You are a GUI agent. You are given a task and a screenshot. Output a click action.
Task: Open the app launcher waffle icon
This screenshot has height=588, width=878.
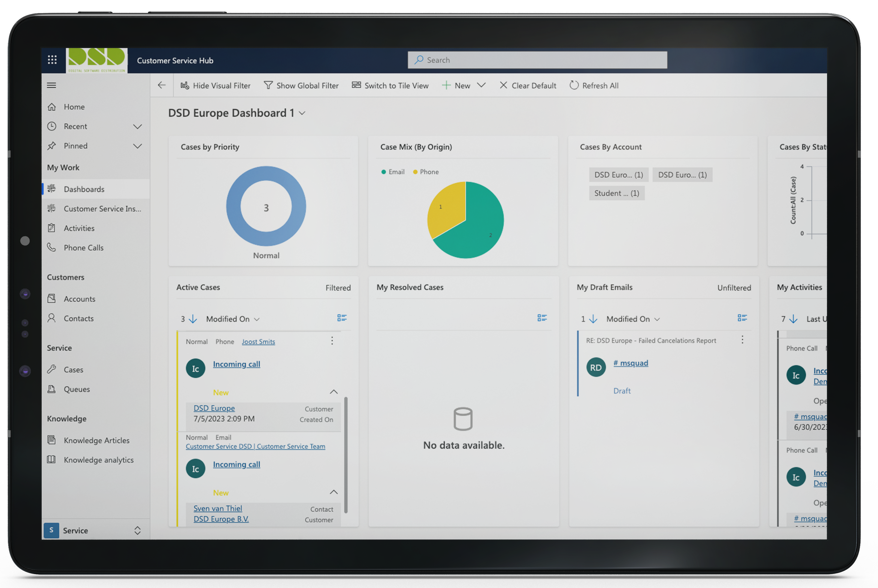coord(52,60)
